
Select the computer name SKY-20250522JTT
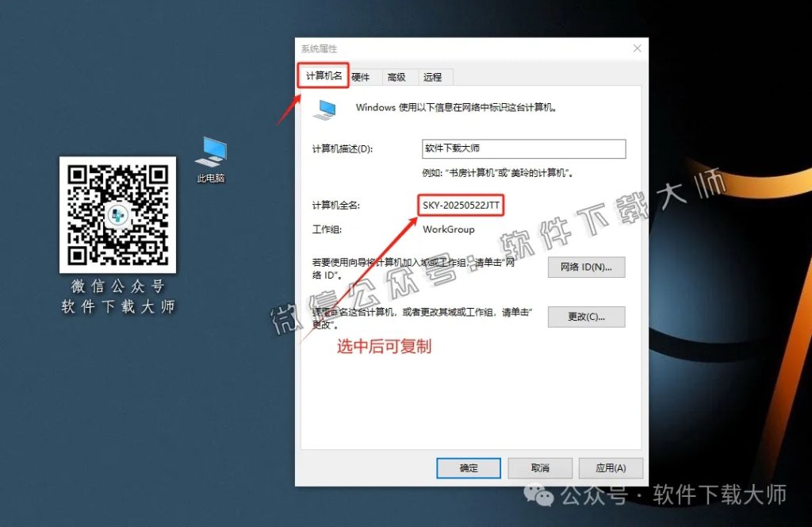click(x=462, y=205)
